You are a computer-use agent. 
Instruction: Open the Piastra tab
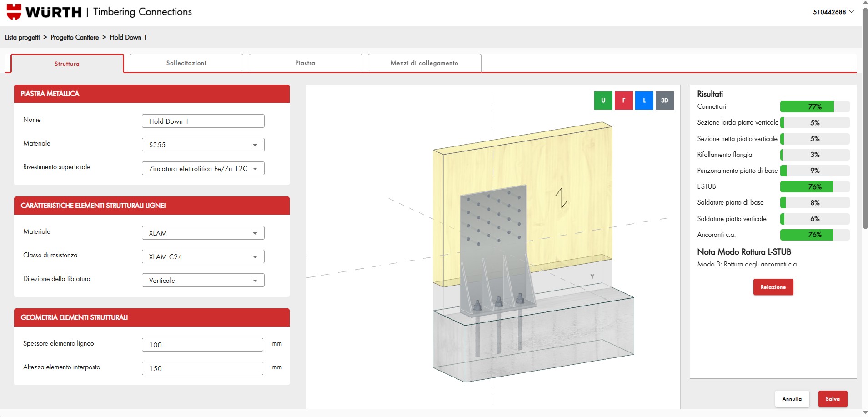(305, 63)
